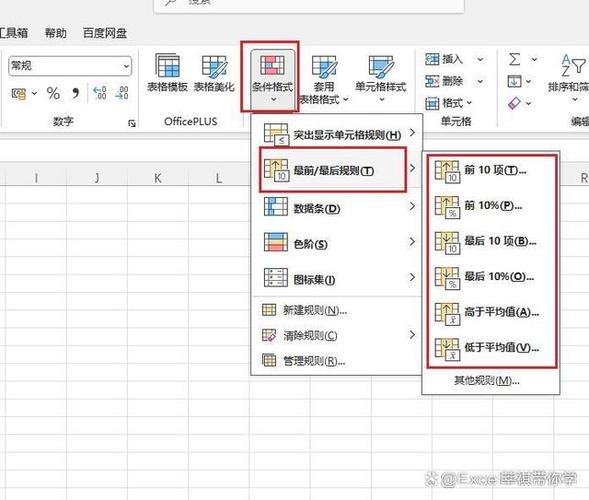Open 套用表格格式 format as table
The width and height of the screenshot is (589, 500).
pyautogui.click(x=324, y=80)
